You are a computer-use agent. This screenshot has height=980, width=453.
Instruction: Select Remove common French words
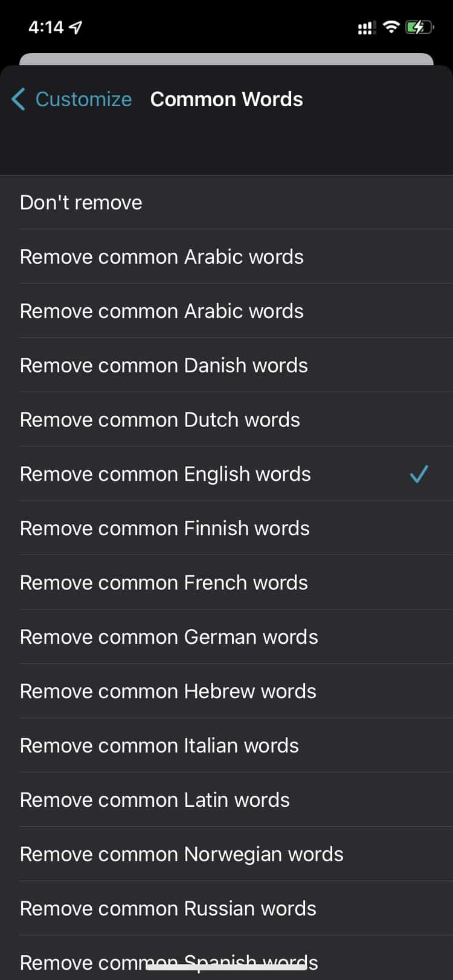coord(164,583)
